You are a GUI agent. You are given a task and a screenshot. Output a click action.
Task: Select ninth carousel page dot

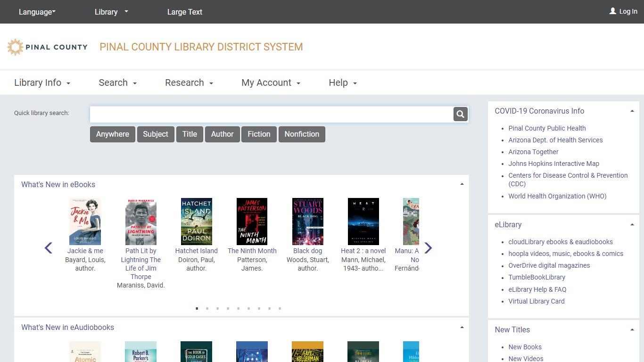(280, 308)
